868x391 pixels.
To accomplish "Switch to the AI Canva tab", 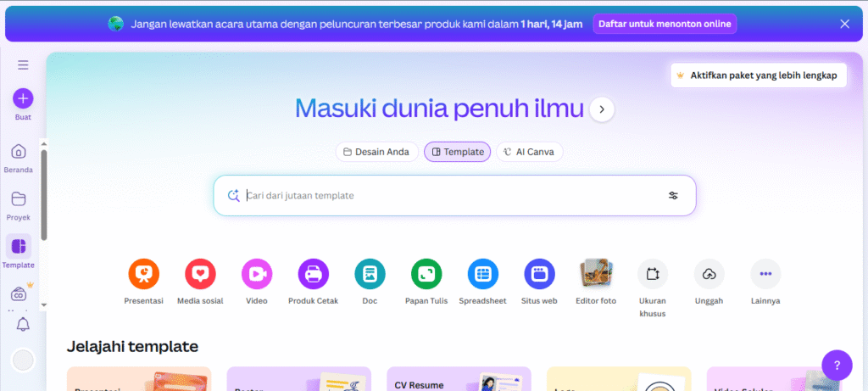I will [x=529, y=152].
